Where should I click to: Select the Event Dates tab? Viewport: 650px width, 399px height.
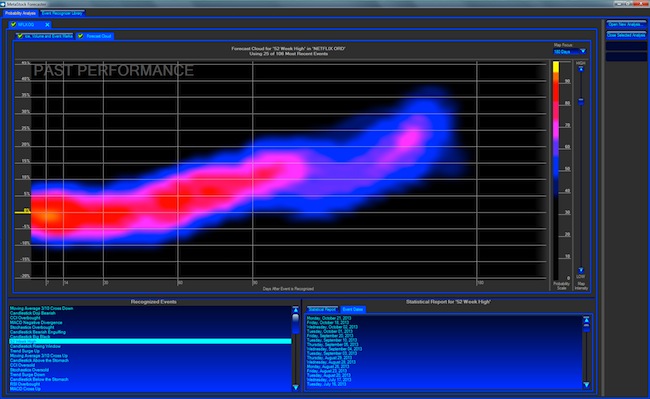click(x=353, y=310)
